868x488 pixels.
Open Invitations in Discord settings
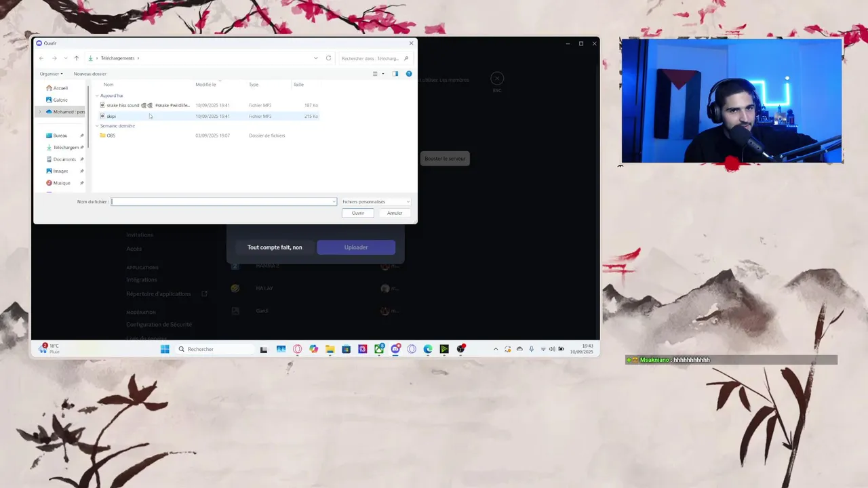(x=140, y=235)
